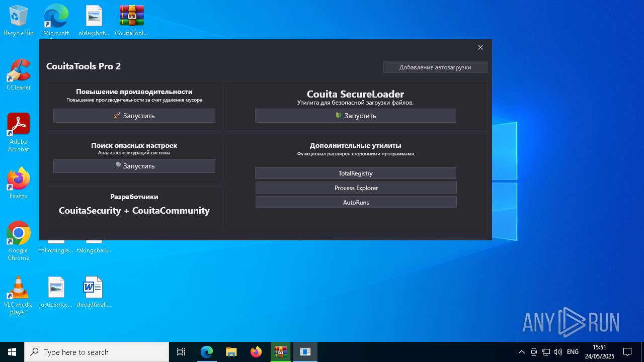The width and height of the screenshot is (644, 362).
Task: Close the CouitaTools Pro 2 window
Action: [480, 47]
